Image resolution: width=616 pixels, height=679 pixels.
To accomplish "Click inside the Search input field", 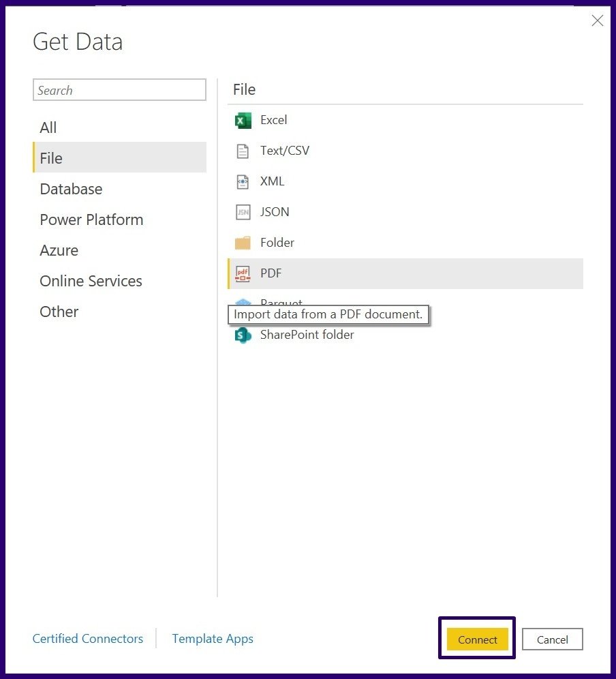I will coord(119,90).
